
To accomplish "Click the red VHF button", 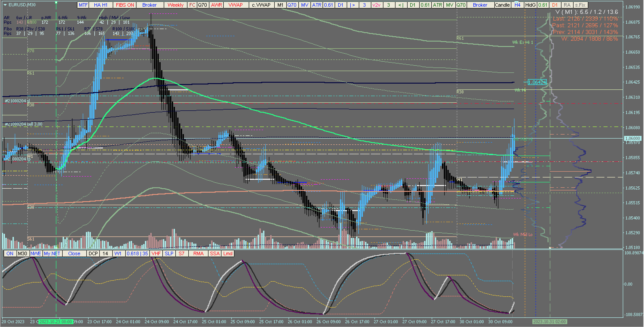I will click(156, 253).
